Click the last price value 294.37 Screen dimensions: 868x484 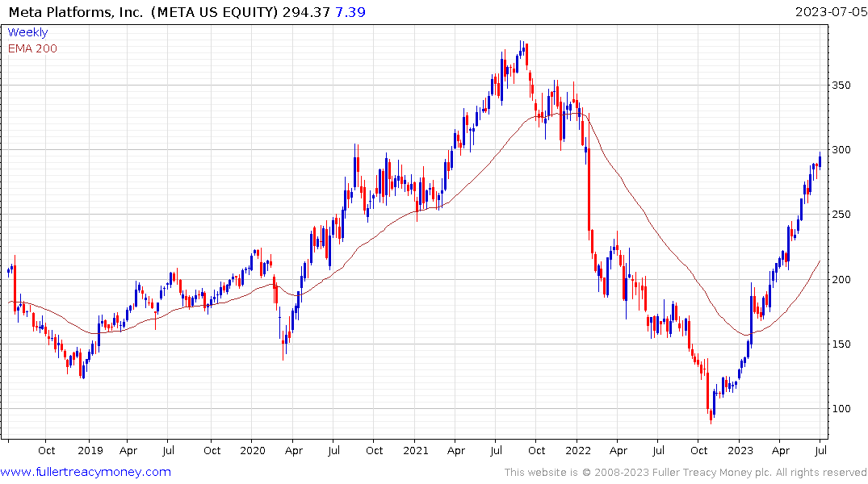click(306, 12)
